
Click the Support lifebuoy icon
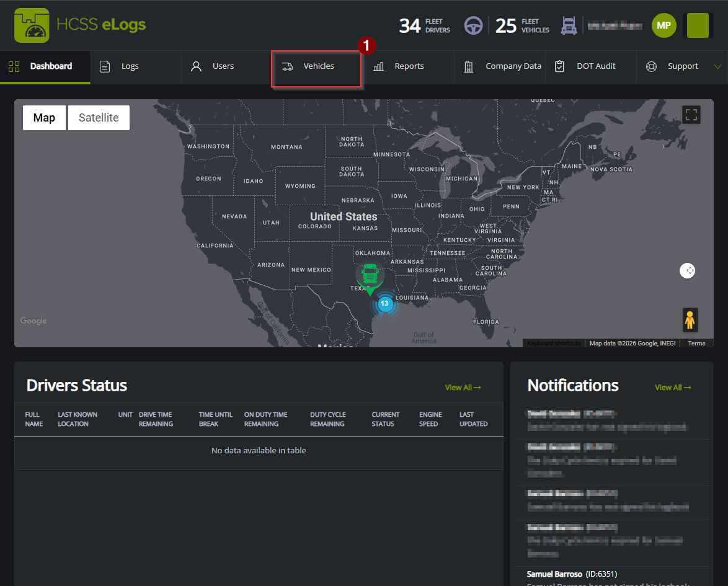[651, 66]
